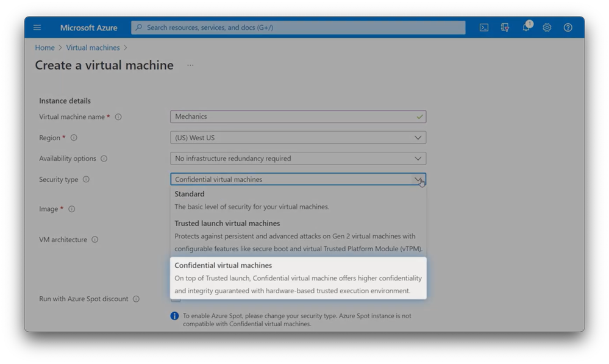Click the blue information icon in Azure Spot notice
This screenshot has width=609, height=364.
pyautogui.click(x=175, y=316)
